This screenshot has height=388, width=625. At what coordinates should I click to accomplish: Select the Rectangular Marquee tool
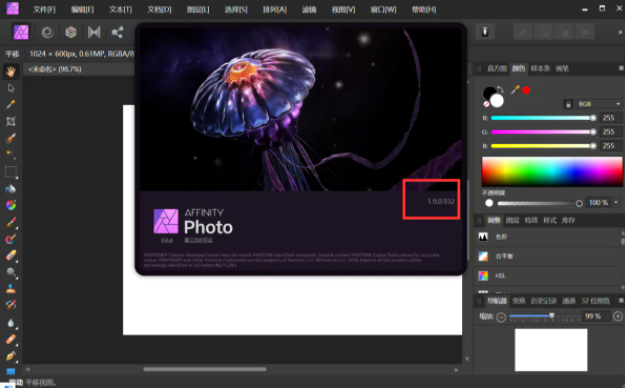[11, 172]
